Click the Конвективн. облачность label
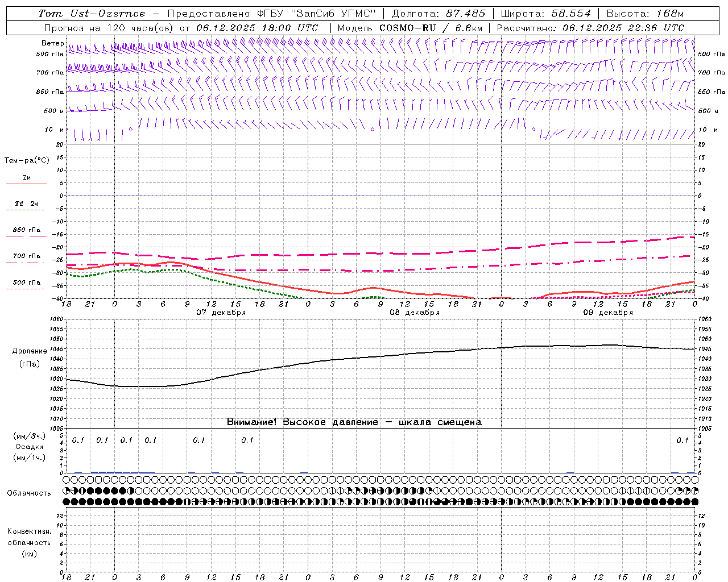 pos(30,537)
